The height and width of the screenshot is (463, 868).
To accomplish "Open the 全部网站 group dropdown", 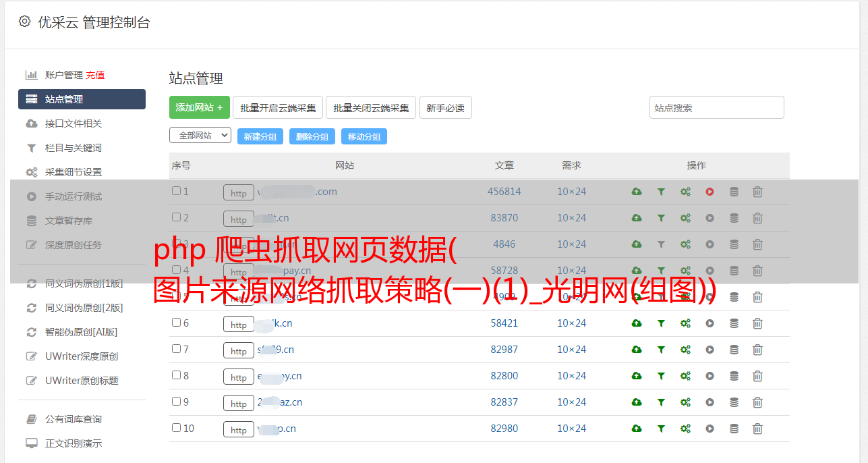I will pyautogui.click(x=200, y=136).
